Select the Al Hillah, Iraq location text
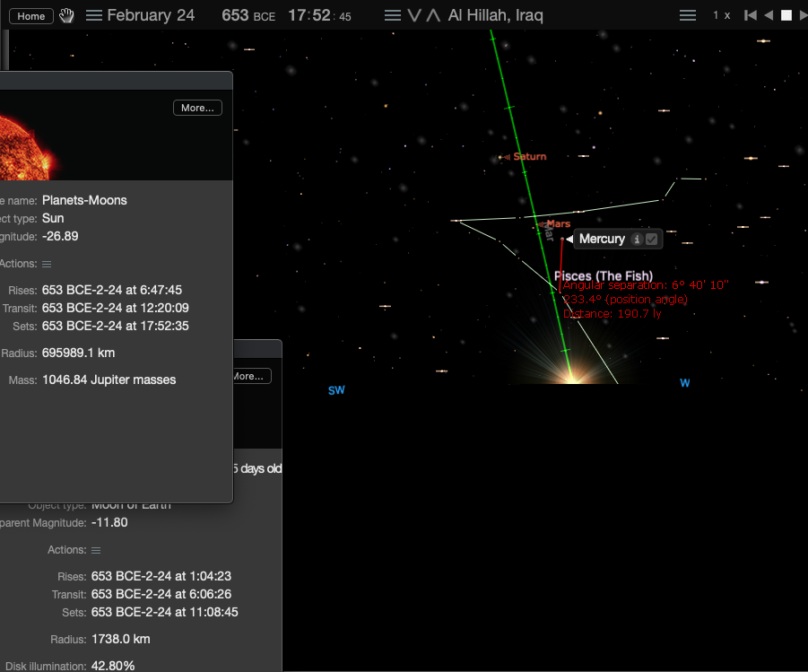 [495, 15]
